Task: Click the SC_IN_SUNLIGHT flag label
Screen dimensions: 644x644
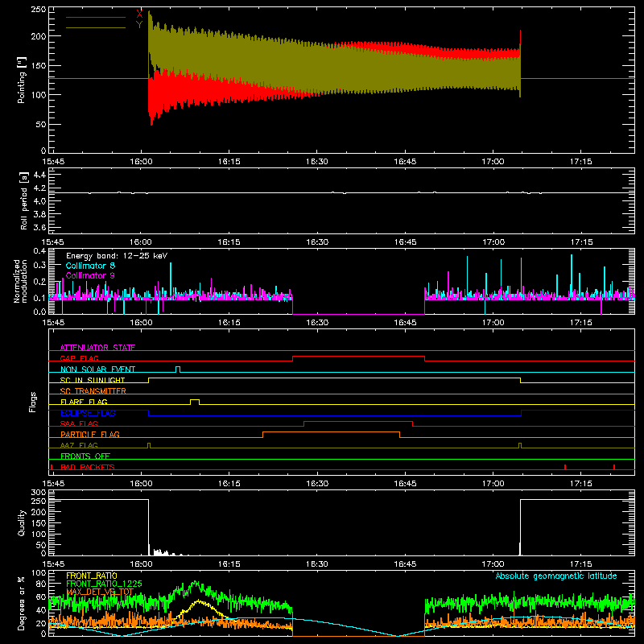Action: tap(93, 380)
